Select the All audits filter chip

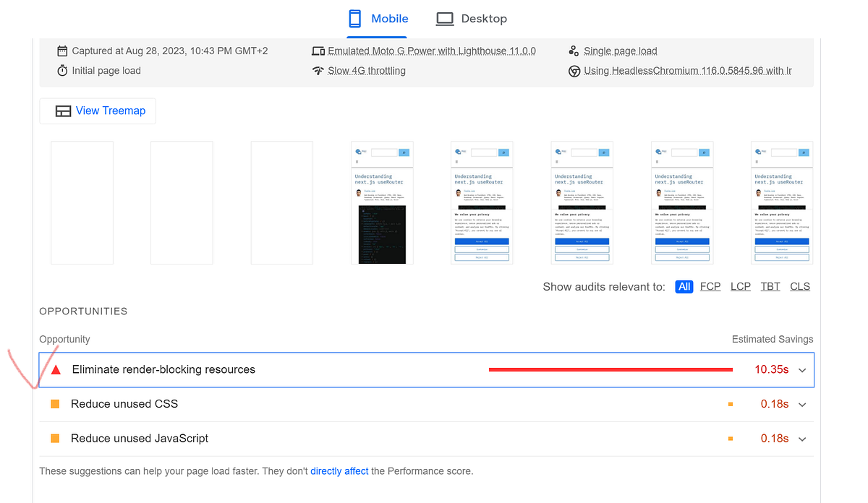[x=684, y=286]
